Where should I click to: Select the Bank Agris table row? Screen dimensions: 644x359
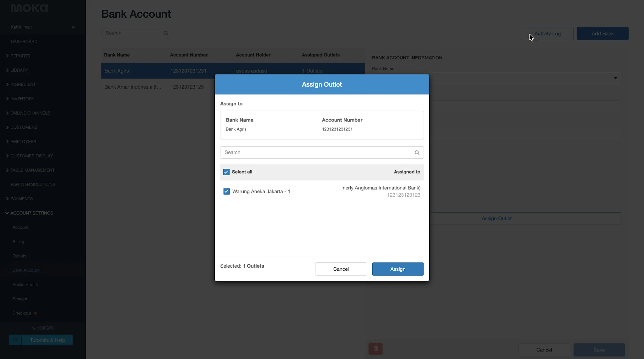[233, 71]
